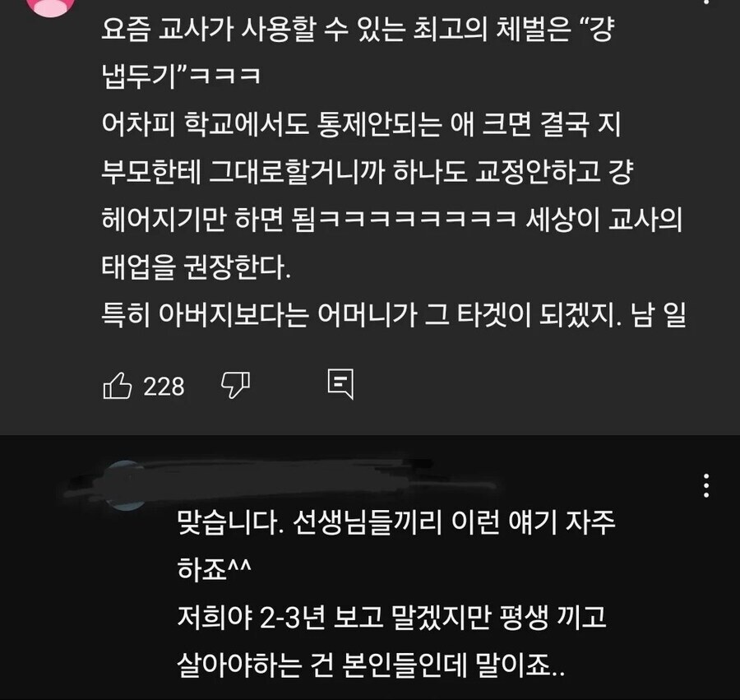Screen dimensions: 740x700
Task: Click the comment's first line starting '요즘 교사가'
Action: [x=358, y=30]
